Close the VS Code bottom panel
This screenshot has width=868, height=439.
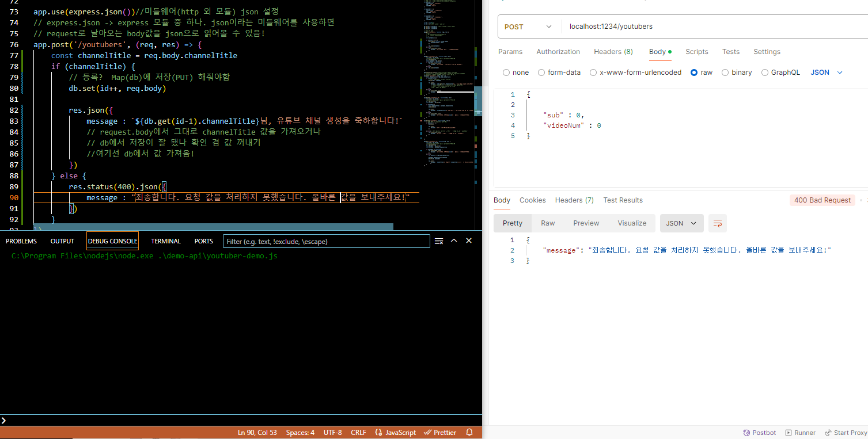coord(469,241)
